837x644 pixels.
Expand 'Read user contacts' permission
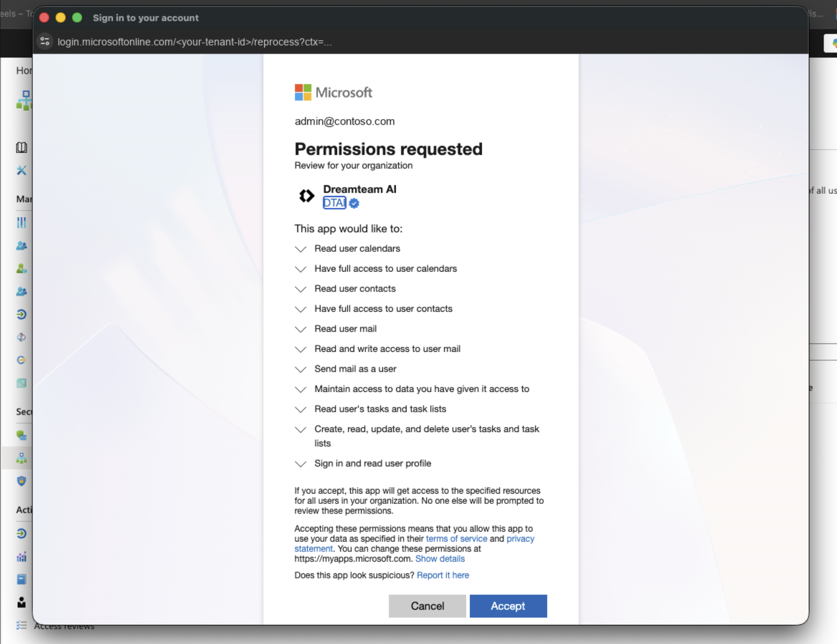pos(301,289)
